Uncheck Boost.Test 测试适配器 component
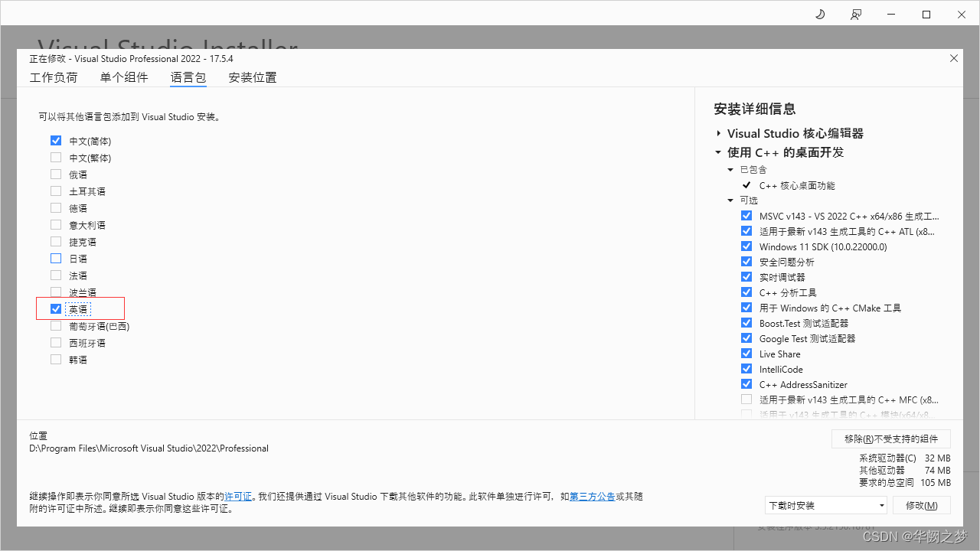This screenshot has width=980, height=551. pyautogui.click(x=746, y=323)
